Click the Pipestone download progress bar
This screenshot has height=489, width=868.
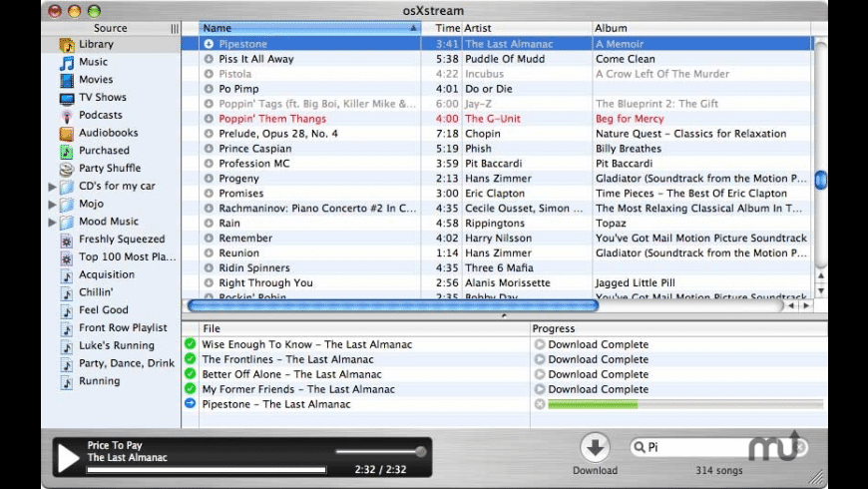[685, 404]
